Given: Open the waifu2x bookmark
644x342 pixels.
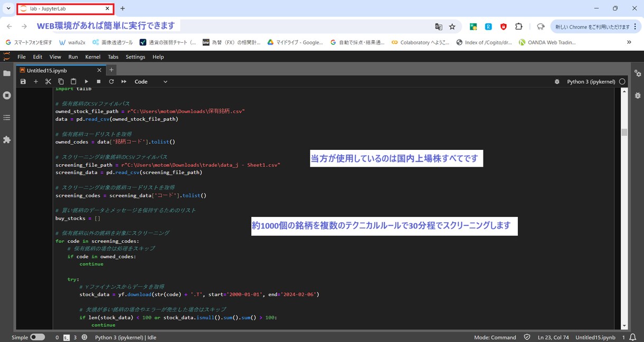Looking at the screenshot, I should (72, 42).
